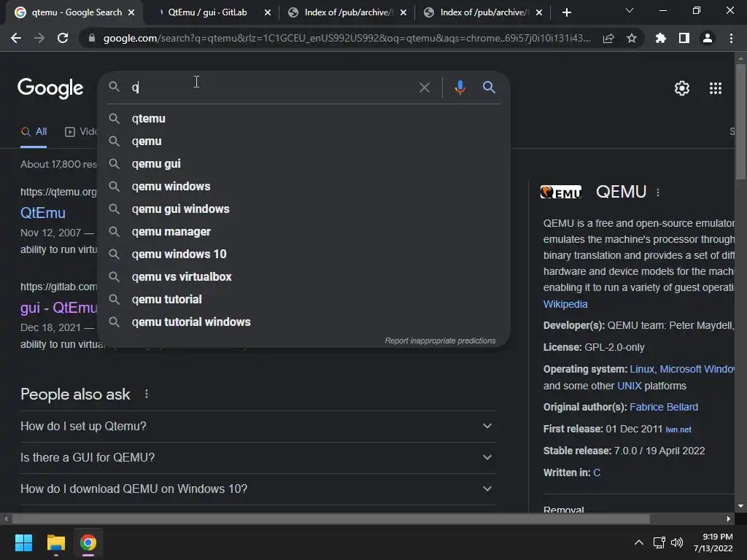Open Google quick settings gear
Image resolution: width=747 pixels, height=560 pixels.
[x=682, y=88]
